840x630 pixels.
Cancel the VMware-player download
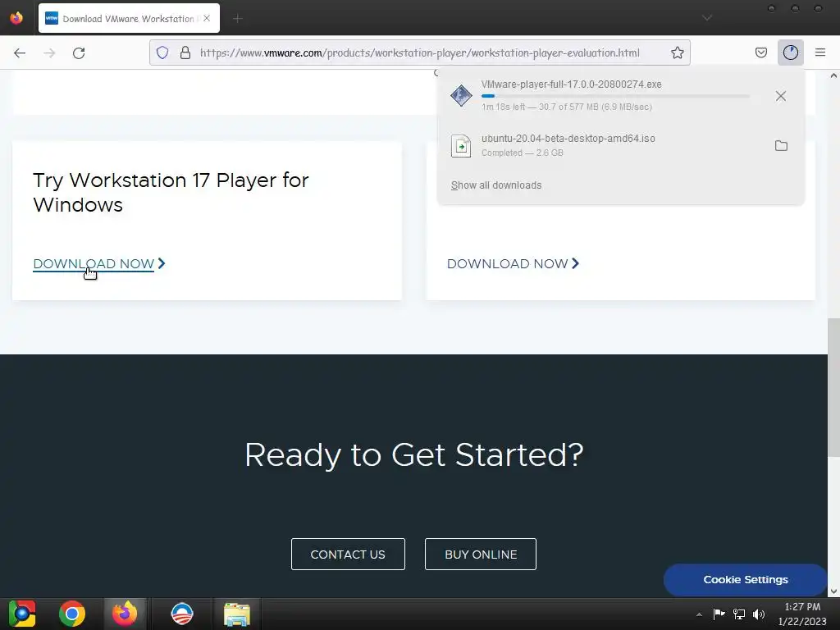(781, 96)
